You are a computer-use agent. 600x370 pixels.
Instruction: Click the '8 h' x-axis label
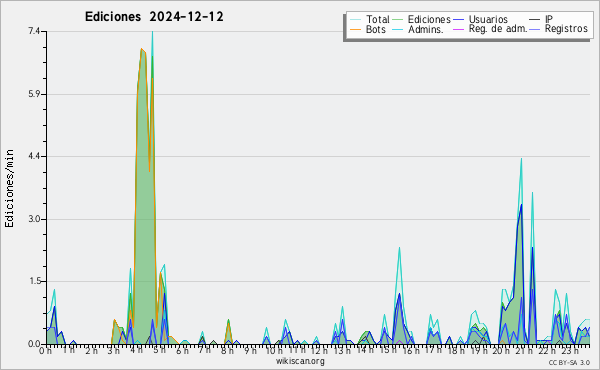(227, 350)
